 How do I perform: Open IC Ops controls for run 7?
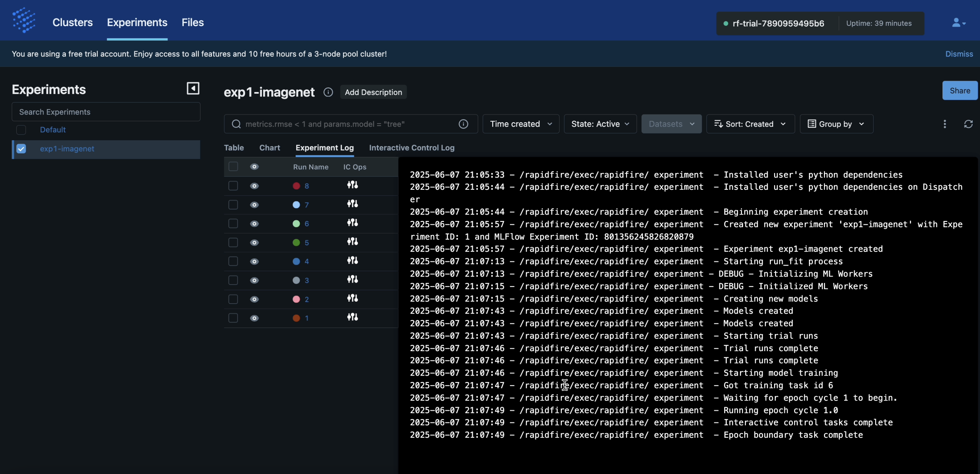click(352, 204)
